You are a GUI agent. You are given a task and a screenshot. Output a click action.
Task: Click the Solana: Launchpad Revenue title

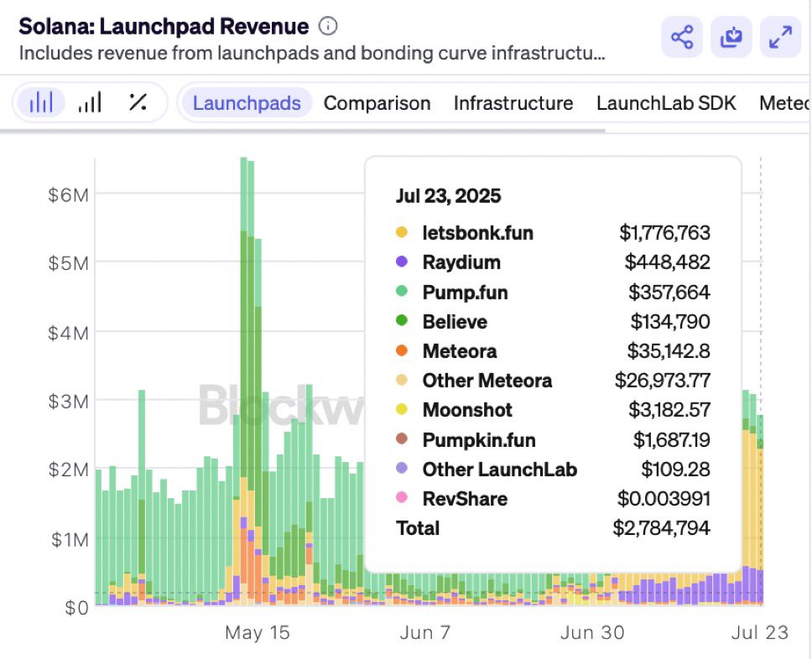point(164,26)
